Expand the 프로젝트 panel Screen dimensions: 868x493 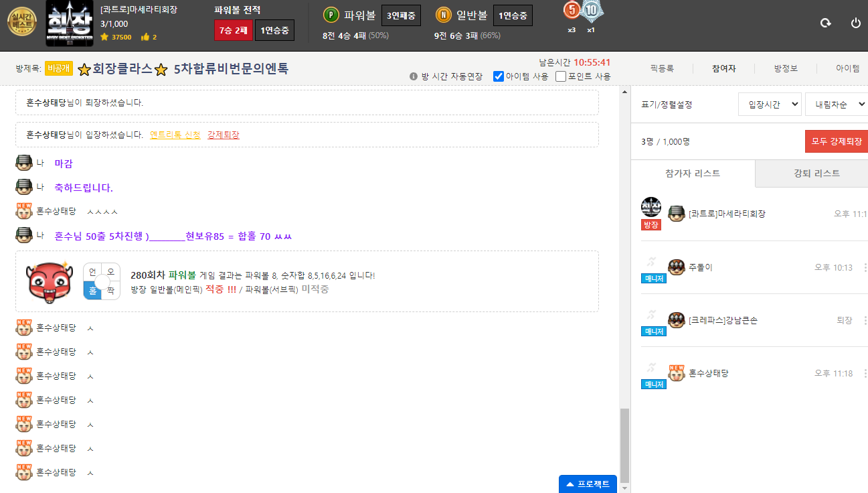tap(588, 484)
